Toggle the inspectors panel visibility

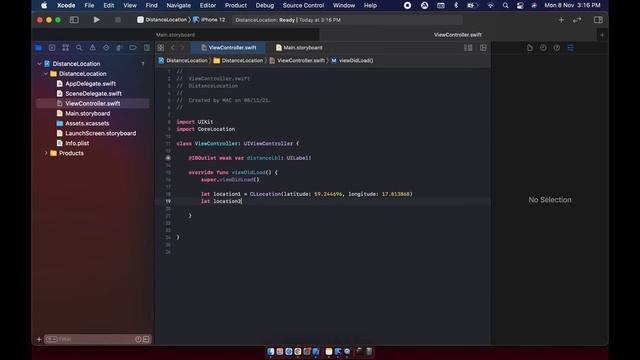(598, 20)
